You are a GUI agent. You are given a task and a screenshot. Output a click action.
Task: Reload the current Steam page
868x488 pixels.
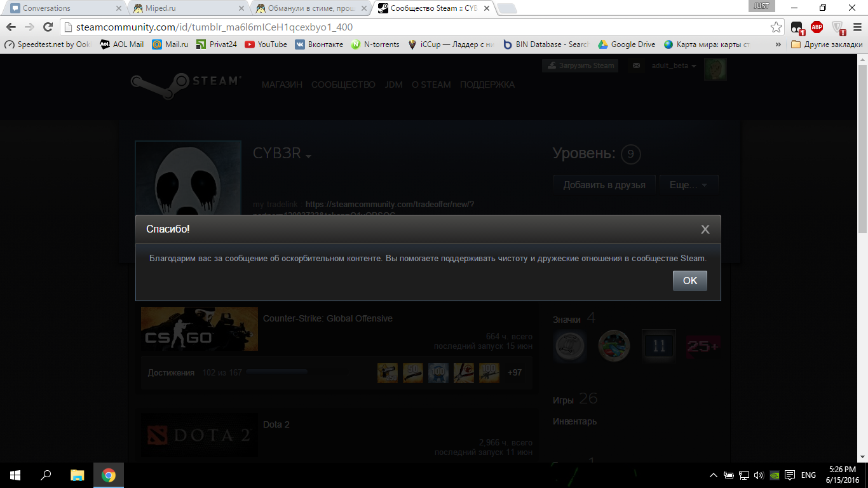(x=47, y=27)
